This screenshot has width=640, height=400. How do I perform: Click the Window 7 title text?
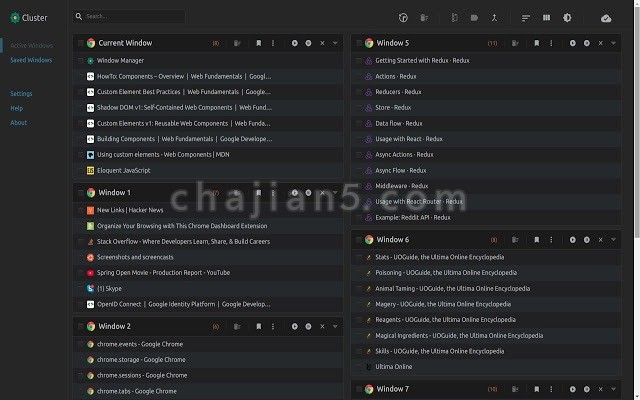pyautogui.click(x=392, y=389)
